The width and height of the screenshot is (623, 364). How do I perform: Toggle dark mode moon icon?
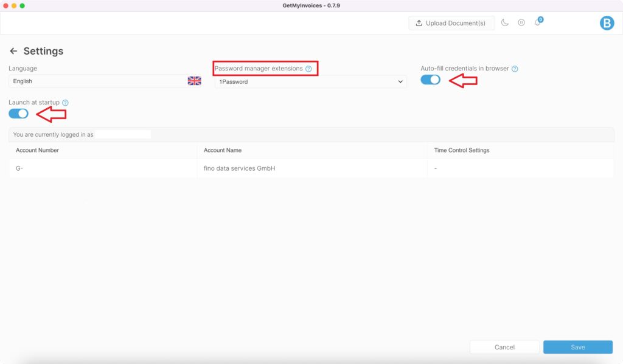click(504, 22)
